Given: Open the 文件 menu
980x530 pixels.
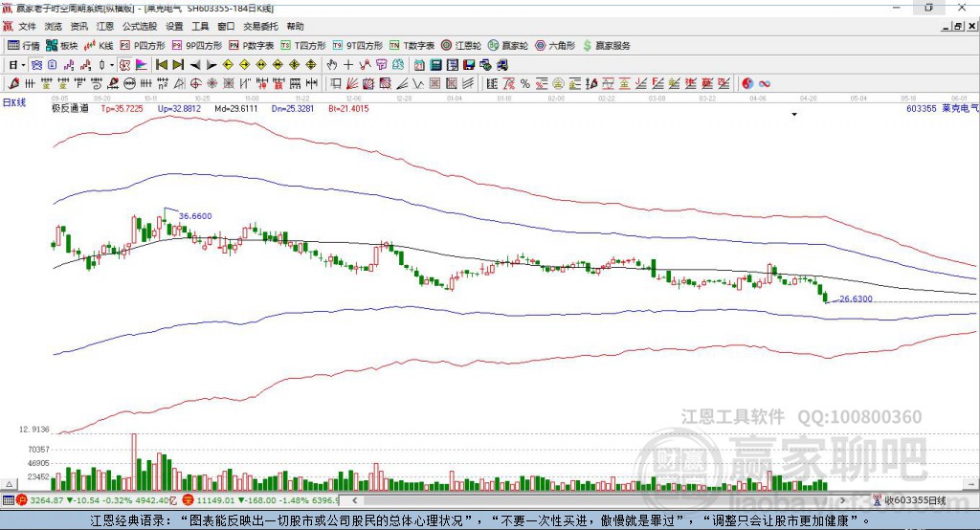Looking at the screenshot, I should (27, 26).
